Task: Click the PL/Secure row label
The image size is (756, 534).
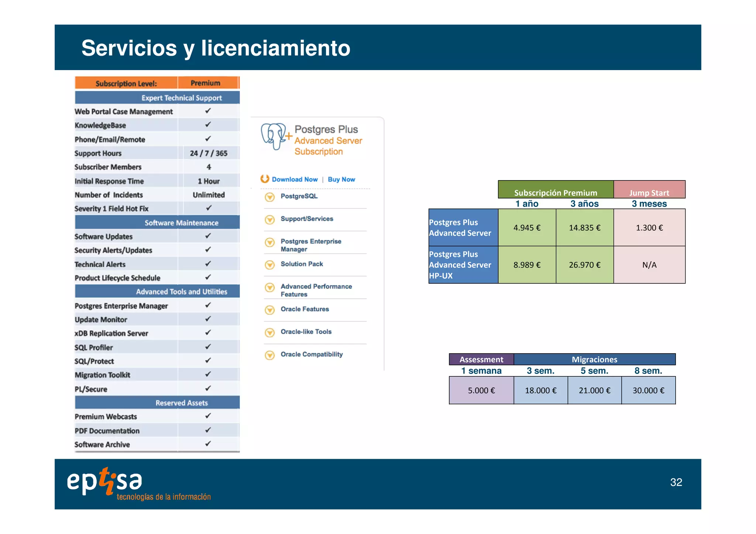Action: pyautogui.click(x=91, y=389)
